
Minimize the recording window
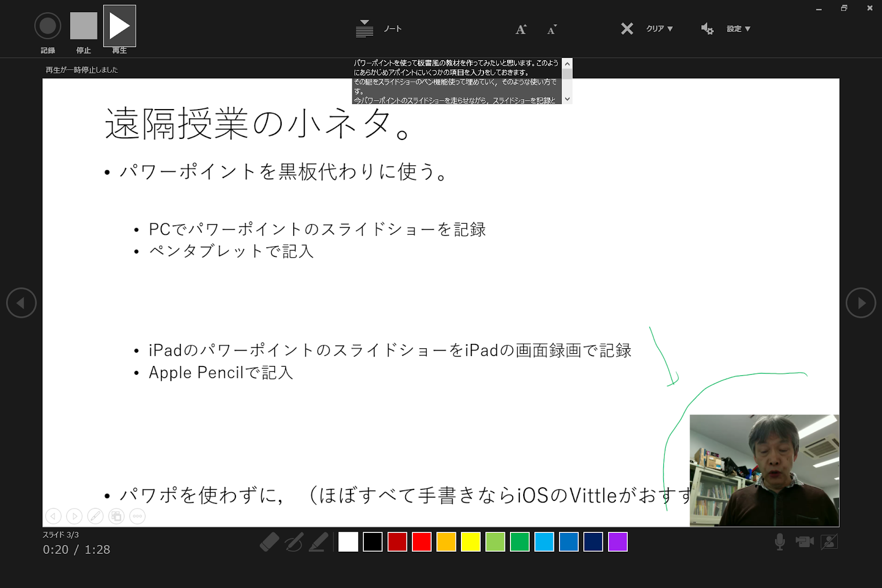(x=819, y=8)
